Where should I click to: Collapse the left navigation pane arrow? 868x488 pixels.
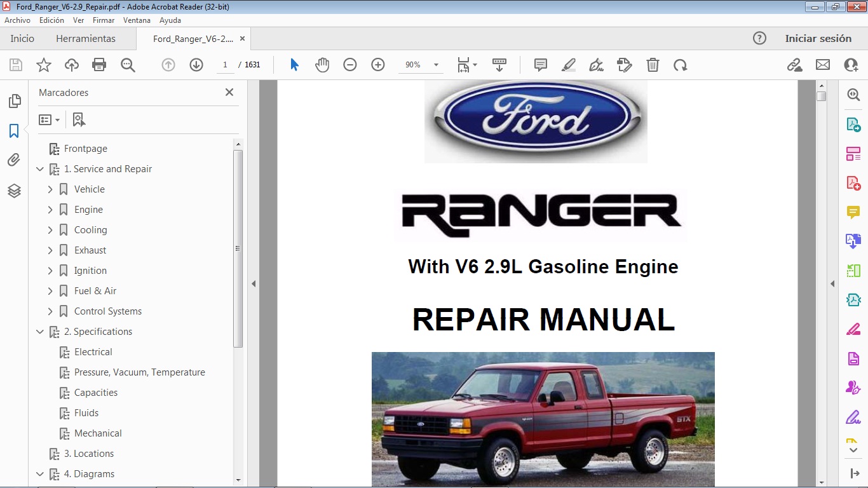(254, 283)
